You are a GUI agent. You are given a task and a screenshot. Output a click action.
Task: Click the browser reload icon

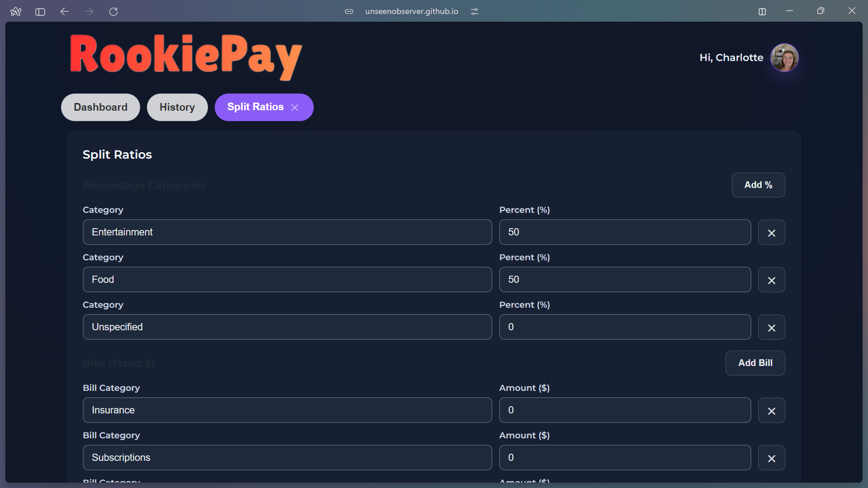click(x=113, y=12)
